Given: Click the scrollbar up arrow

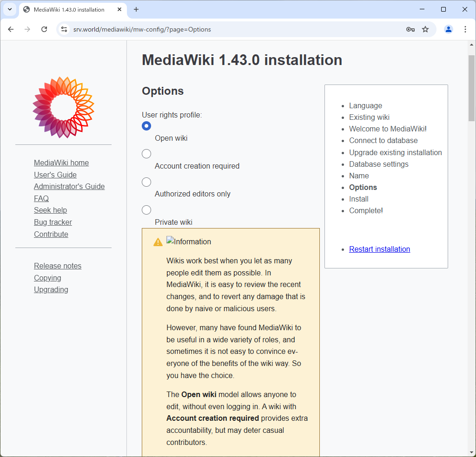Looking at the screenshot, I should click(471, 45).
